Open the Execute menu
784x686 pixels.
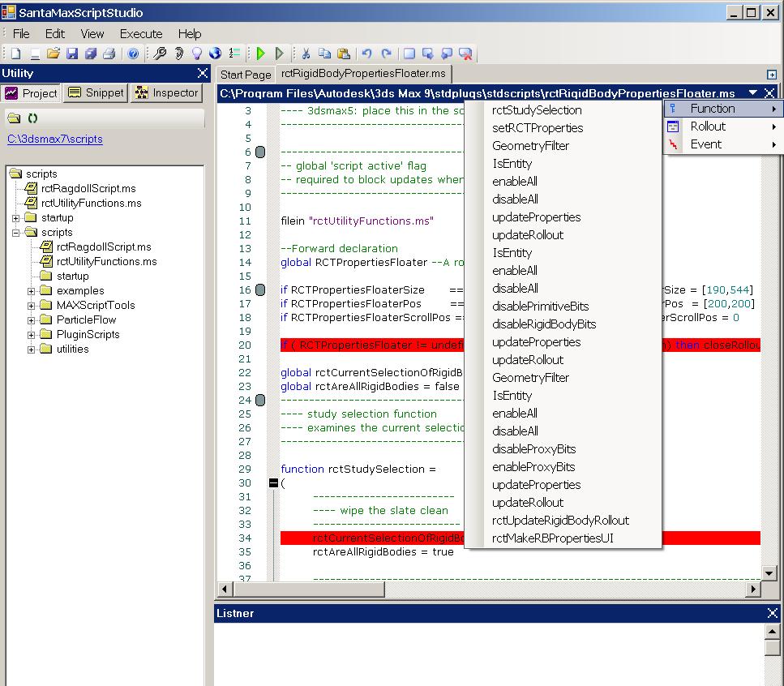141,34
